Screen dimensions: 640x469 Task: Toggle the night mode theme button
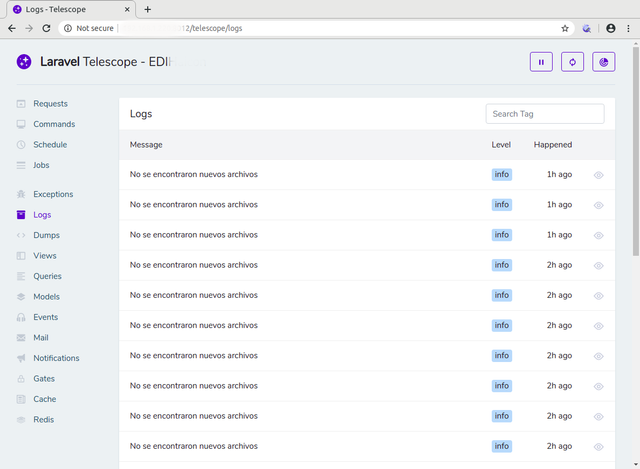click(x=604, y=62)
